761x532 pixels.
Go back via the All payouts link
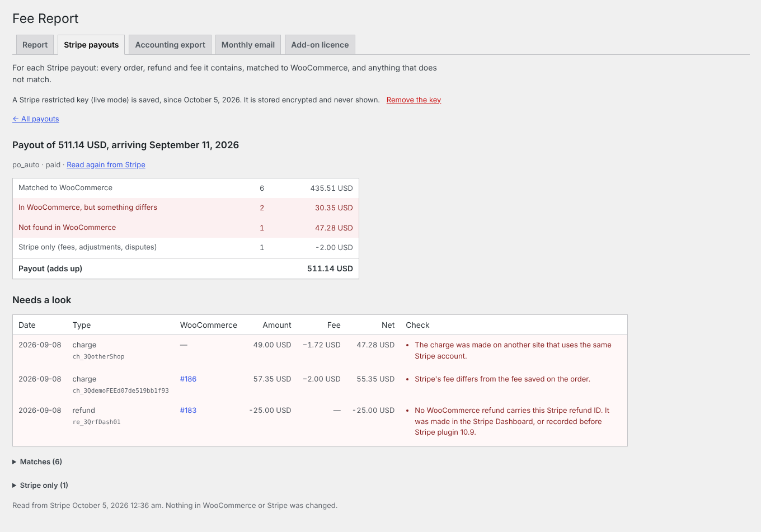pos(36,119)
